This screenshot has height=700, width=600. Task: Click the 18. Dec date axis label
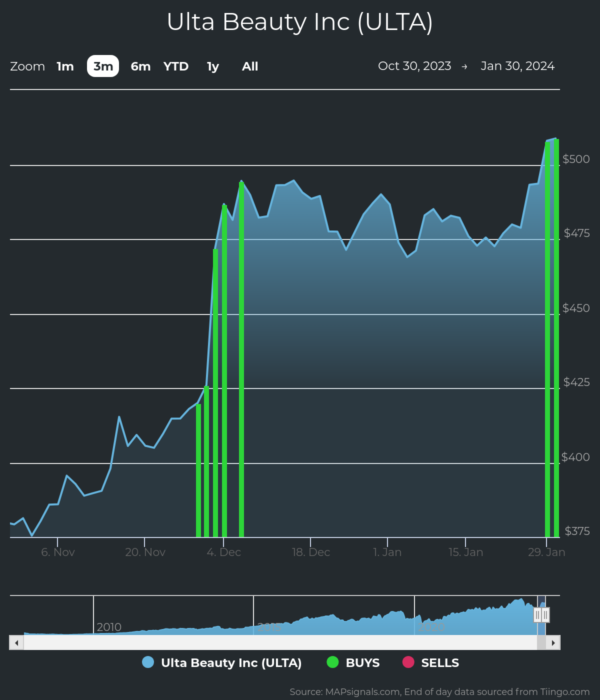pyautogui.click(x=311, y=552)
